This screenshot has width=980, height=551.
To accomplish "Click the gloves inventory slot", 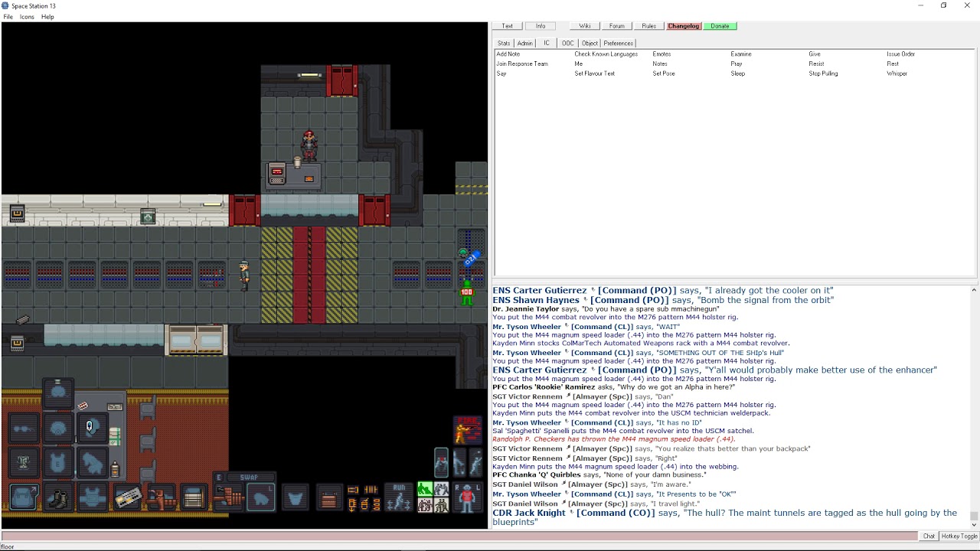I will coord(93,462).
